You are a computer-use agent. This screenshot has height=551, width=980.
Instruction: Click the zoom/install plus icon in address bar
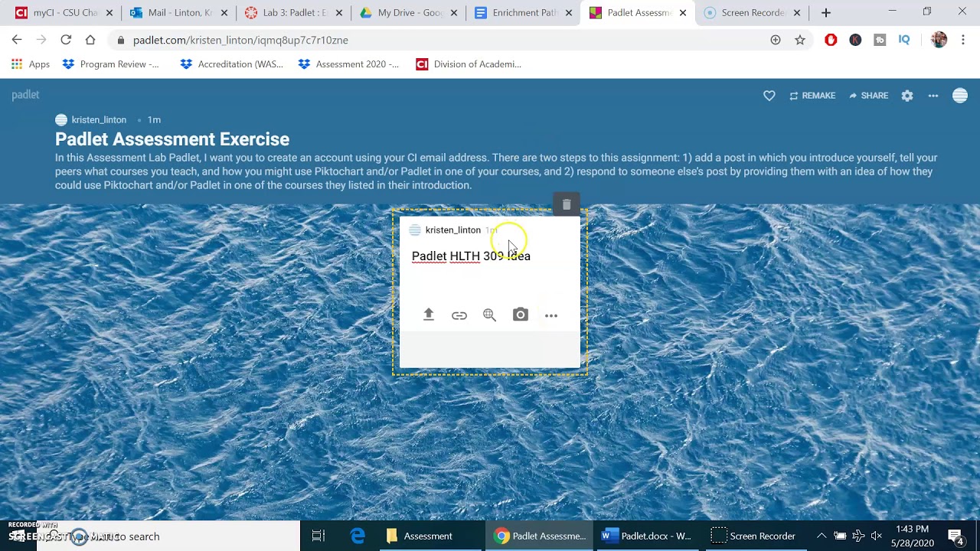point(776,40)
